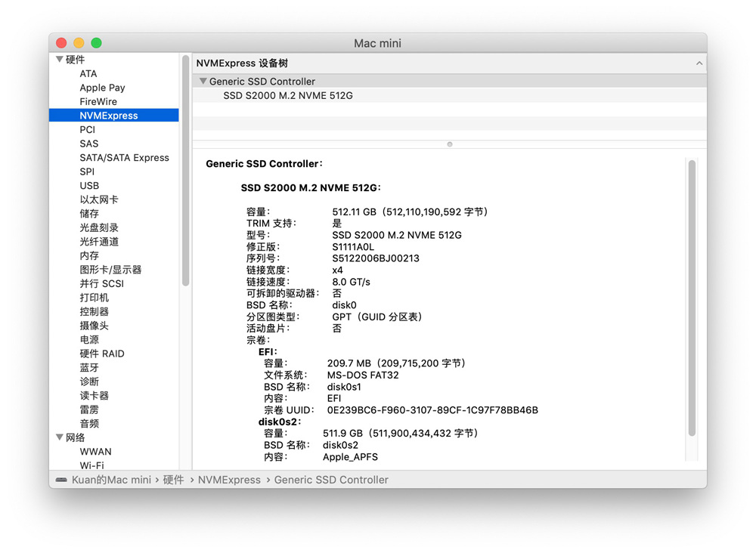
Task: Open 内存 memory in the sidebar
Action: pyautogui.click(x=89, y=255)
